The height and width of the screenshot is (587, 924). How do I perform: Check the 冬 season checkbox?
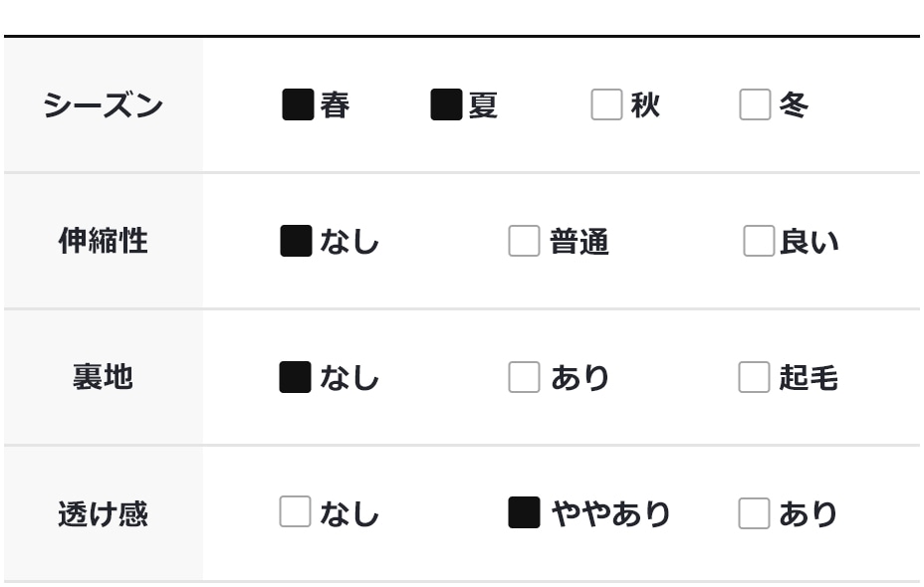pos(755,104)
